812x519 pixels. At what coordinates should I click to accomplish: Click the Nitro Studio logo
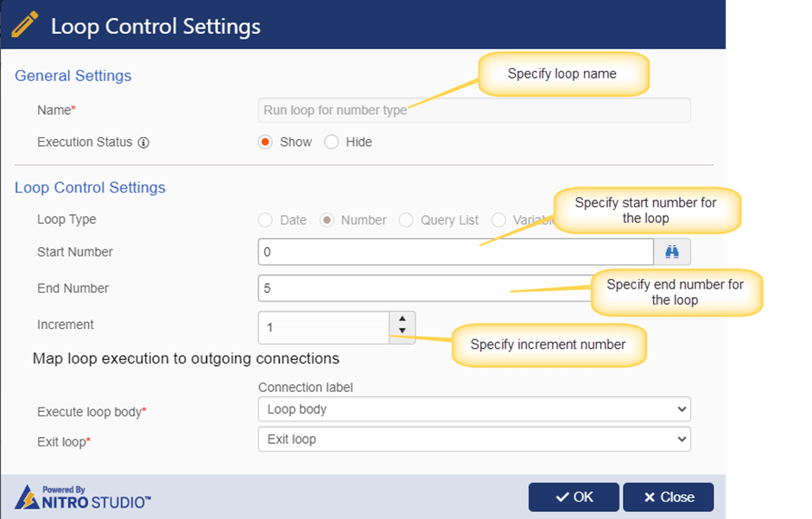click(82, 497)
